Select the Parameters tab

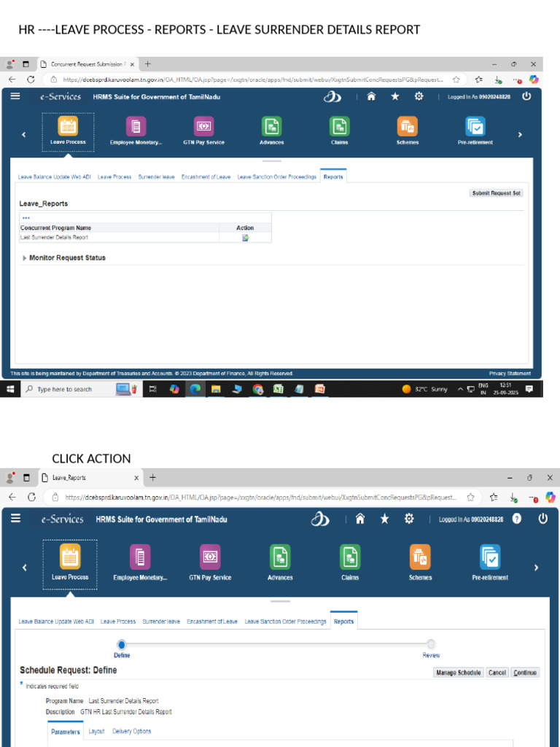tap(66, 732)
